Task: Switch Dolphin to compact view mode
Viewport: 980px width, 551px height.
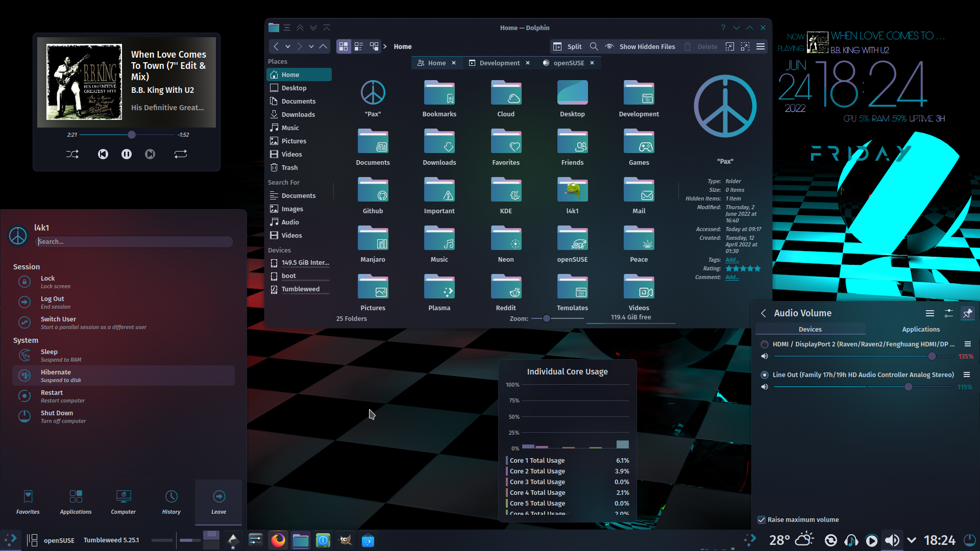Action: pos(359,46)
